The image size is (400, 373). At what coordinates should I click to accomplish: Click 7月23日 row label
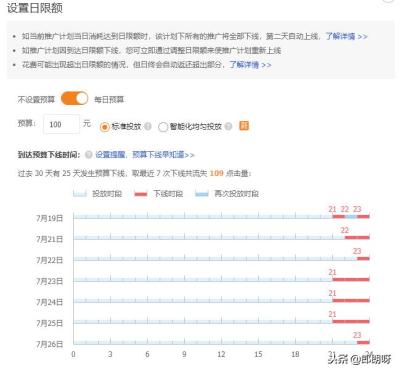50,281
